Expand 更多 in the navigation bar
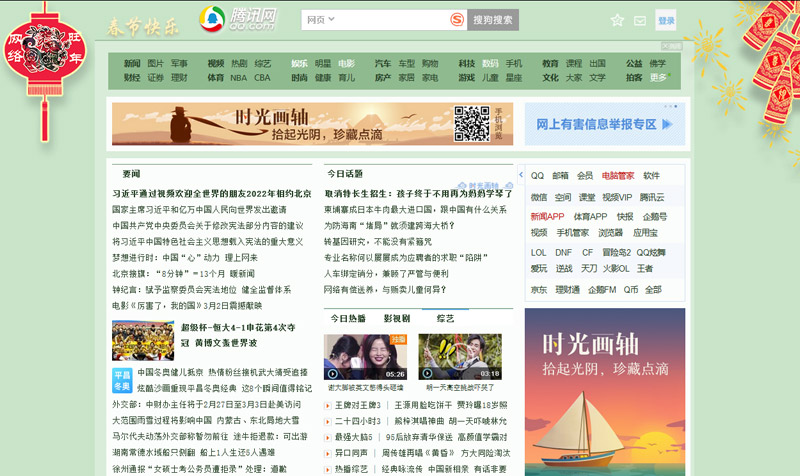 point(659,78)
